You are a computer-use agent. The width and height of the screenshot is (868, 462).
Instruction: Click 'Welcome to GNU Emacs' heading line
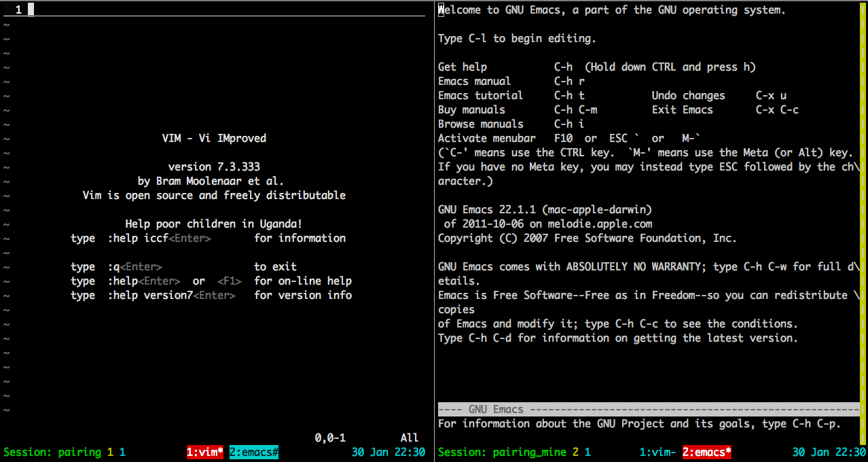(x=612, y=10)
